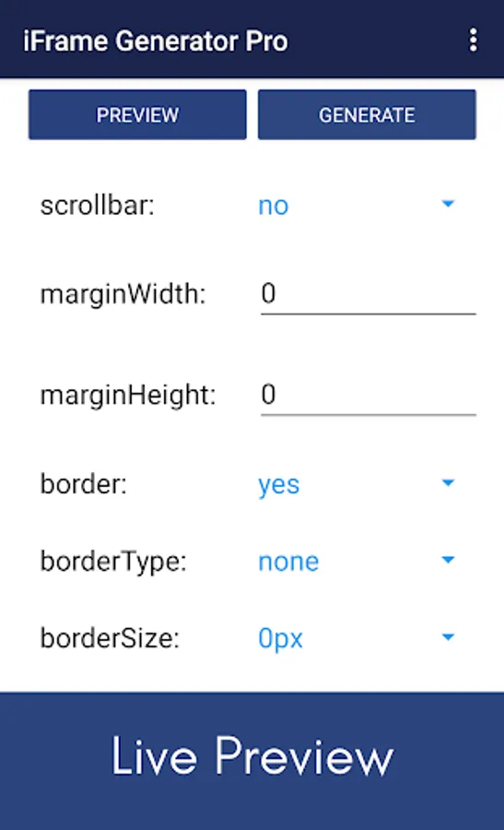Open the three-dot overflow menu
The height and width of the screenshot is (830, 504).
pos(473,41)
